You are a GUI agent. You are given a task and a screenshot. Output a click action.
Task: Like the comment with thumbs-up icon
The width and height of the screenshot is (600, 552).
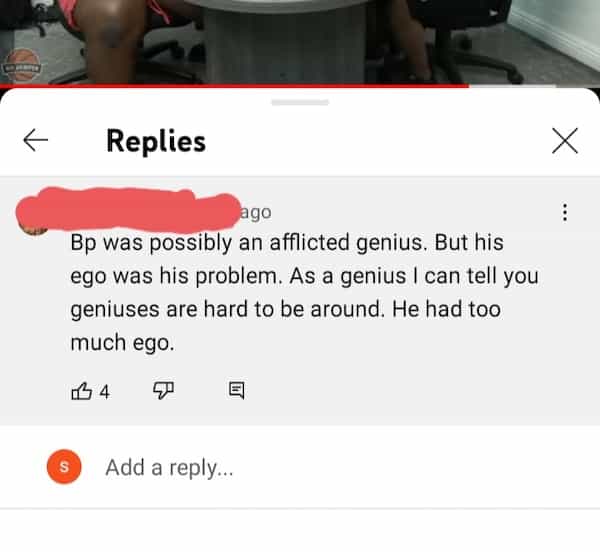(82, 391)
